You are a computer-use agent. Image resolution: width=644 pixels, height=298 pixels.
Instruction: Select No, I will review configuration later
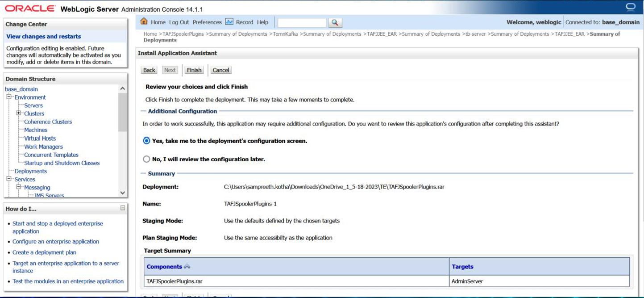coord(146,159)
